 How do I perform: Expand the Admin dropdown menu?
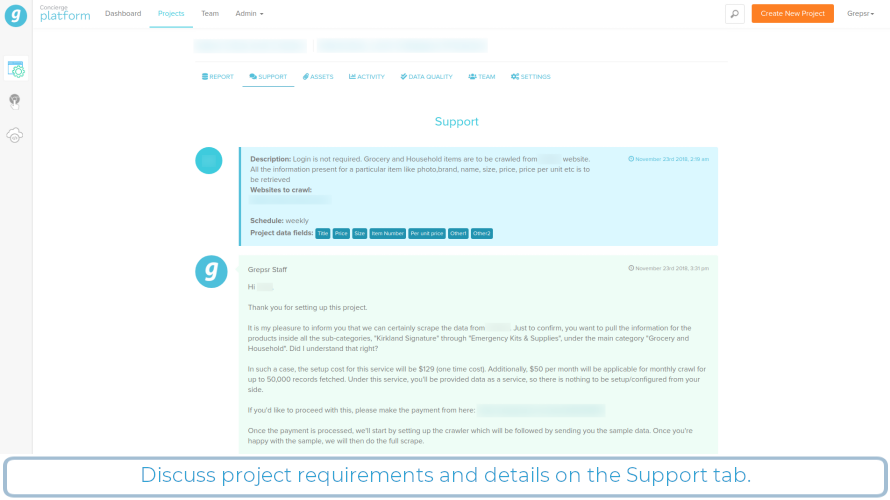(249, 14)
